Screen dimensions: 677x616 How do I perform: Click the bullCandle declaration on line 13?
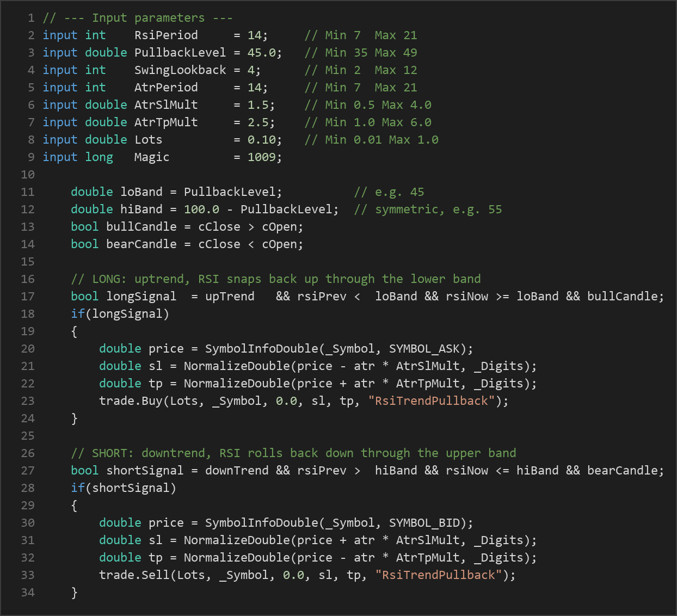141,226
